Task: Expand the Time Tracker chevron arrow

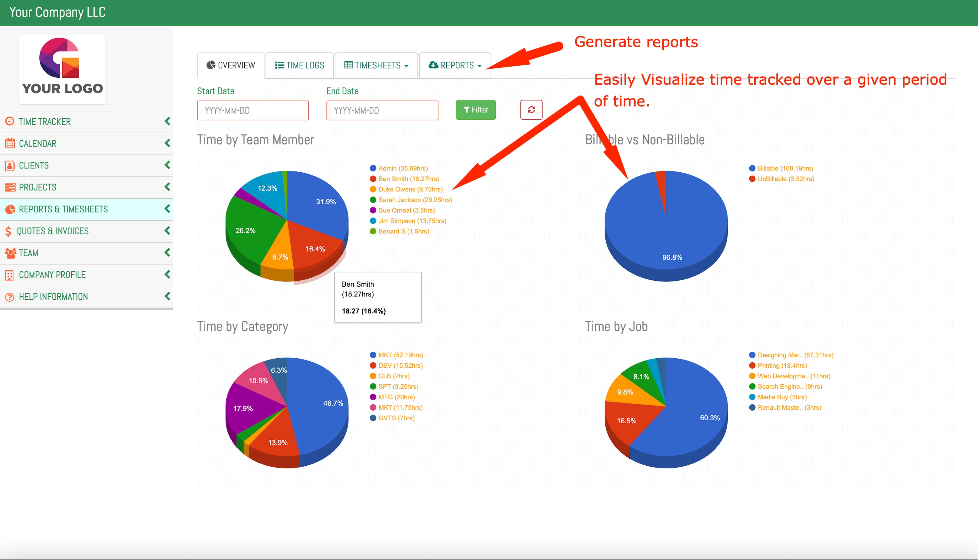Action: 167,122
